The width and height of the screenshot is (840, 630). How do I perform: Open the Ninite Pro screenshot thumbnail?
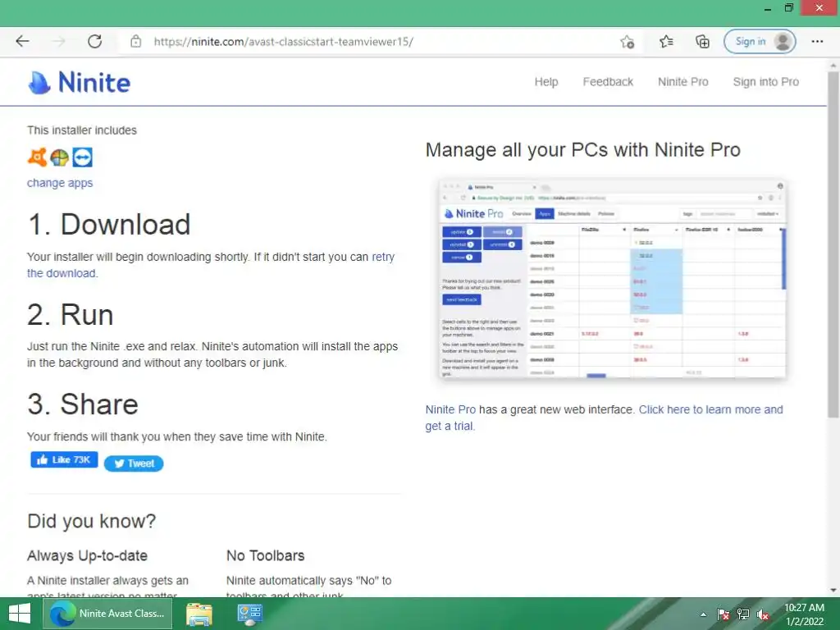tap(612, 279)
